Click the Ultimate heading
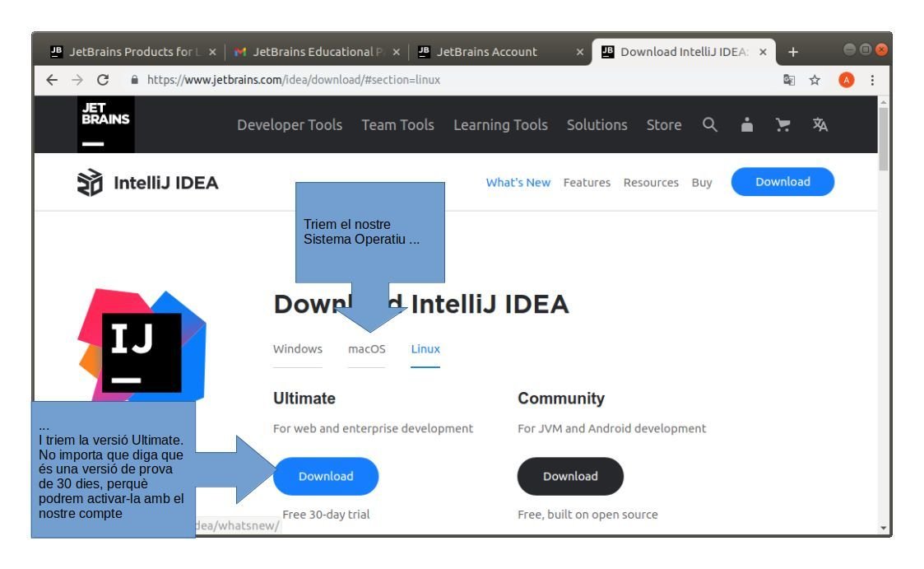 pyautogui.click(x=304, y=399)
